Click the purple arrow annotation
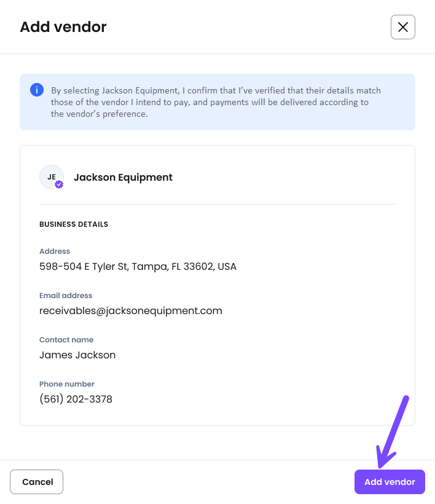Image resolution: width=435 pixels, height=504 pixels. [393, 431]
